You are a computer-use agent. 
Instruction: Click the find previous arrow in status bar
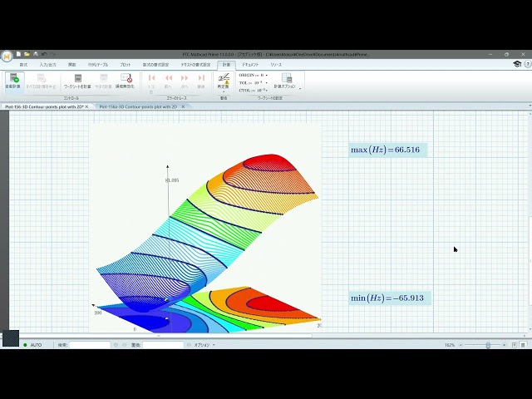pyautogui.click(x=116, y=345)
